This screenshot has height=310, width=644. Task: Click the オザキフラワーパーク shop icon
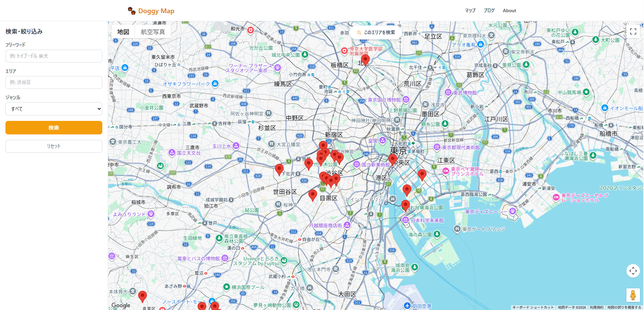point(215,83)
